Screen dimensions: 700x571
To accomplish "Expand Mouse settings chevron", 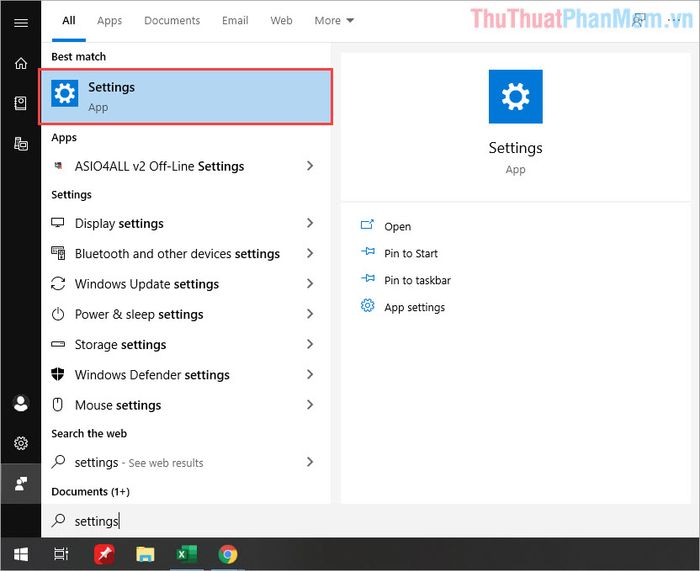I will point(310,404).
